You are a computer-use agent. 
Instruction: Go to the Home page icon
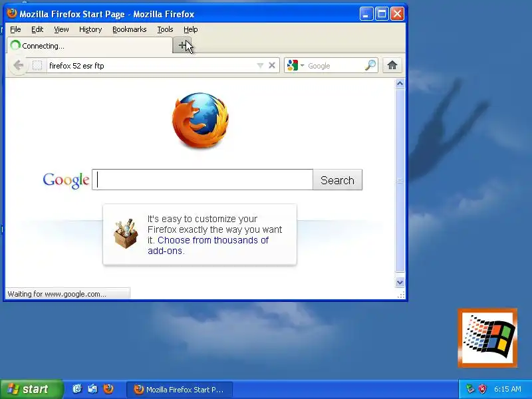click(x=392, y=65)
